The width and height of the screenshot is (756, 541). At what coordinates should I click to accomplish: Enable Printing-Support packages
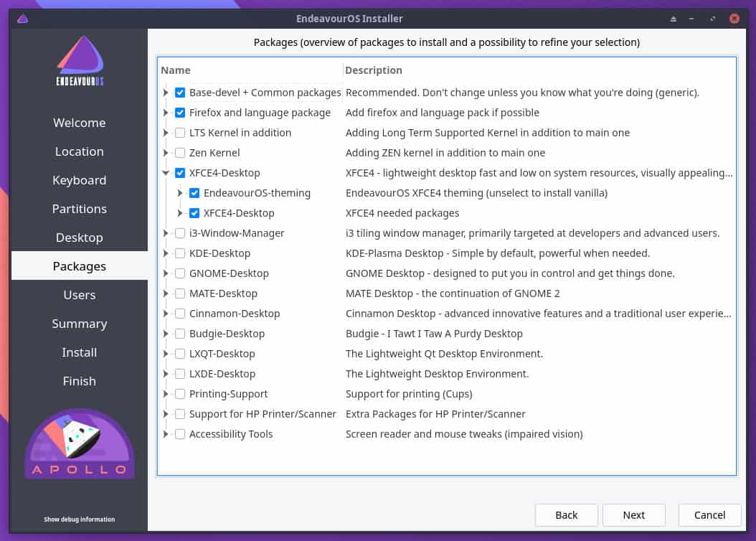click(x=180, y=393)
